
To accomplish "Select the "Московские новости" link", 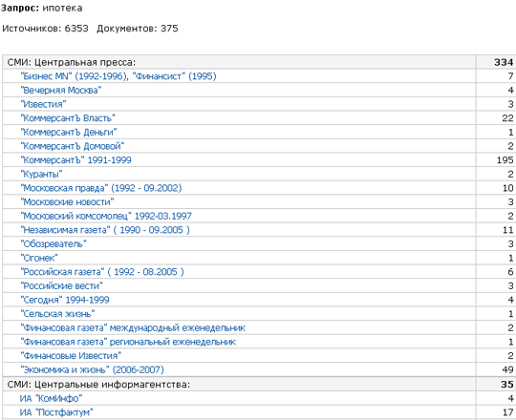I will pos(67,201).
